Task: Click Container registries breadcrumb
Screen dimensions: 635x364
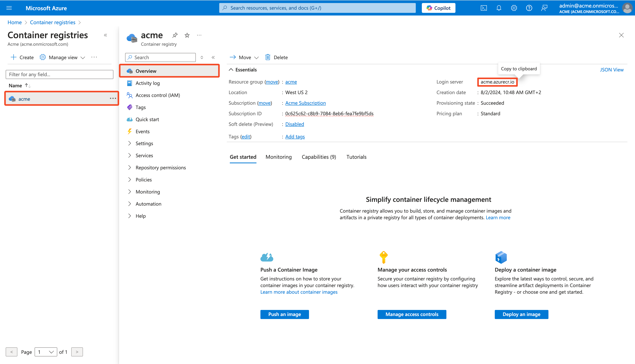Action: click(x=53, y=22)
